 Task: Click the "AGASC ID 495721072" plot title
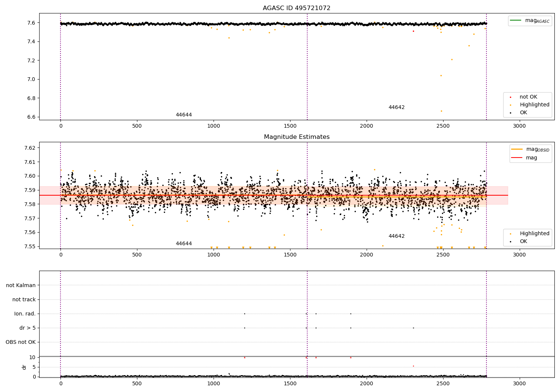tap(296, 8)
